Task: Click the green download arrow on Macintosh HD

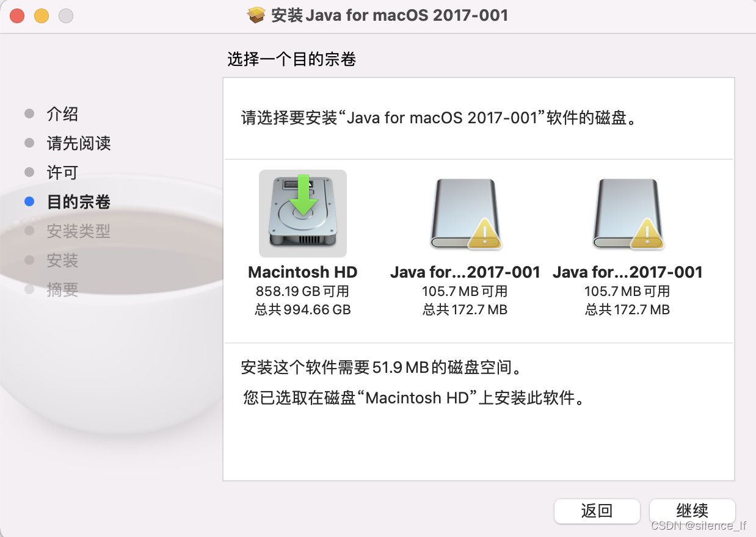Action: point(303,195)
